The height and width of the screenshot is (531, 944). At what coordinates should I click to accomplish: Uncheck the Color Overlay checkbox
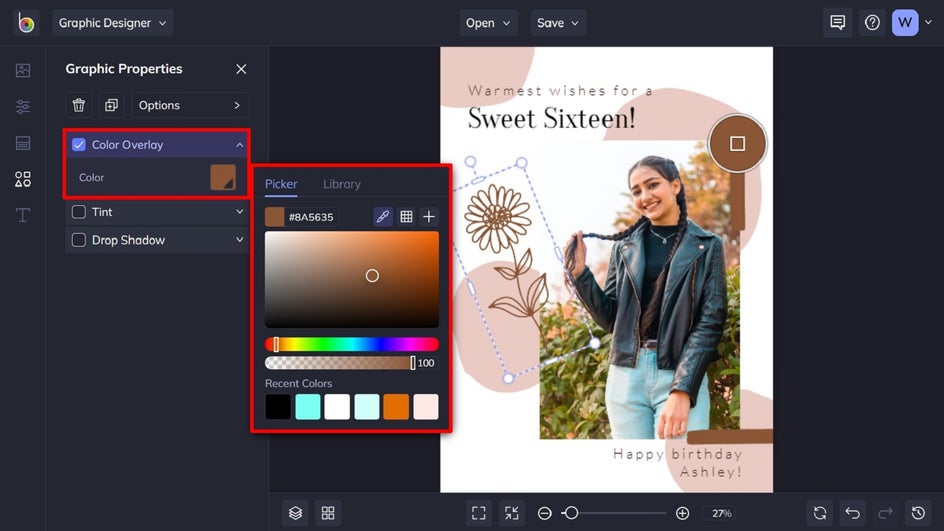[79, 144]
